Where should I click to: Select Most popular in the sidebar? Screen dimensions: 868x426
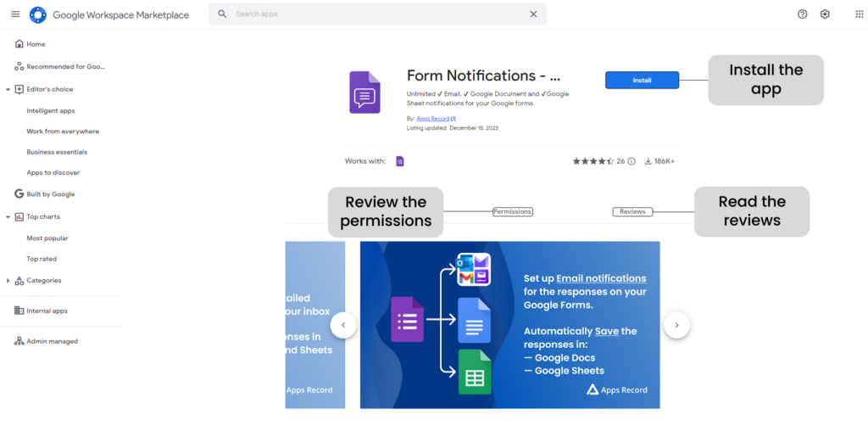[47, 238]
